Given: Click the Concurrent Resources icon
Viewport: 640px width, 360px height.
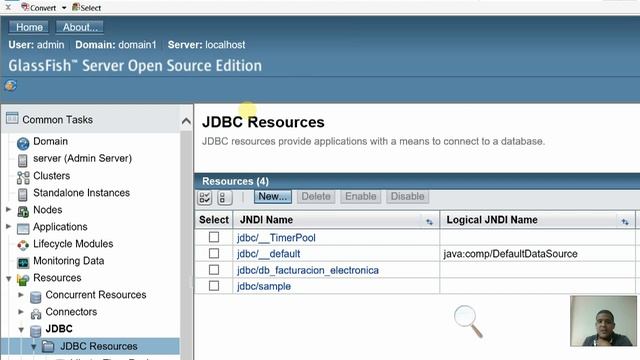Looking at the screenshot, I should coord(36,297).
